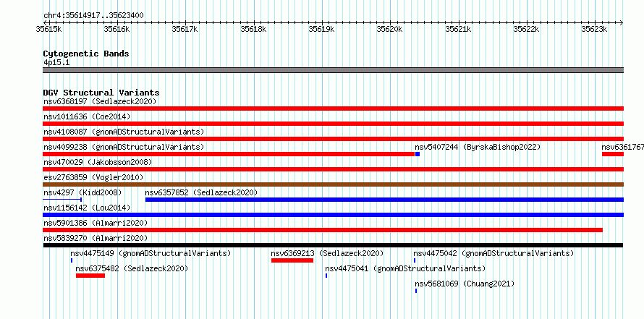This screenshot has height=319, width=644.
Task: Click the 35623k ruler tick label
Action: point(594,29)
